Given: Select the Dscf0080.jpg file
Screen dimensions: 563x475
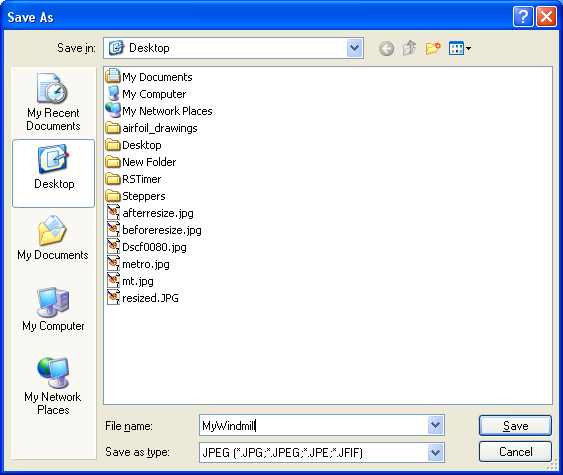Looking at the screenshot, I should pyautogui.click(x=146, y=247).
